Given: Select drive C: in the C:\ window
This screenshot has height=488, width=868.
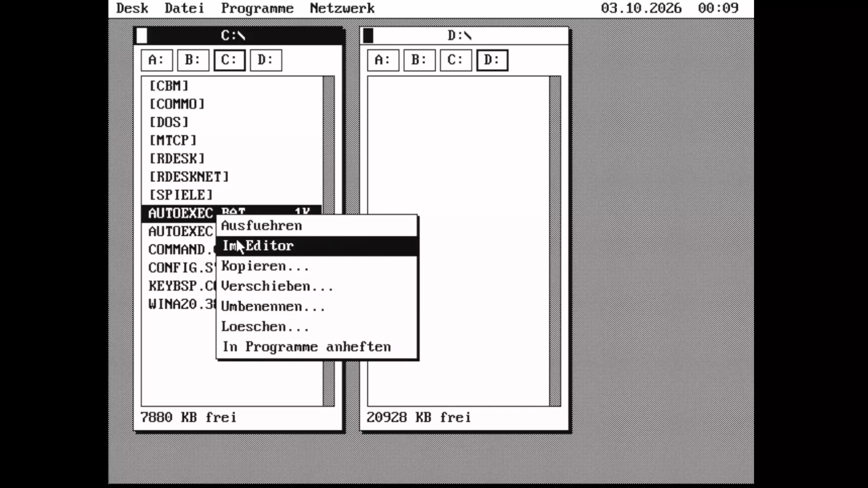Looking at the screenshot, I should (x=230, y=60).
